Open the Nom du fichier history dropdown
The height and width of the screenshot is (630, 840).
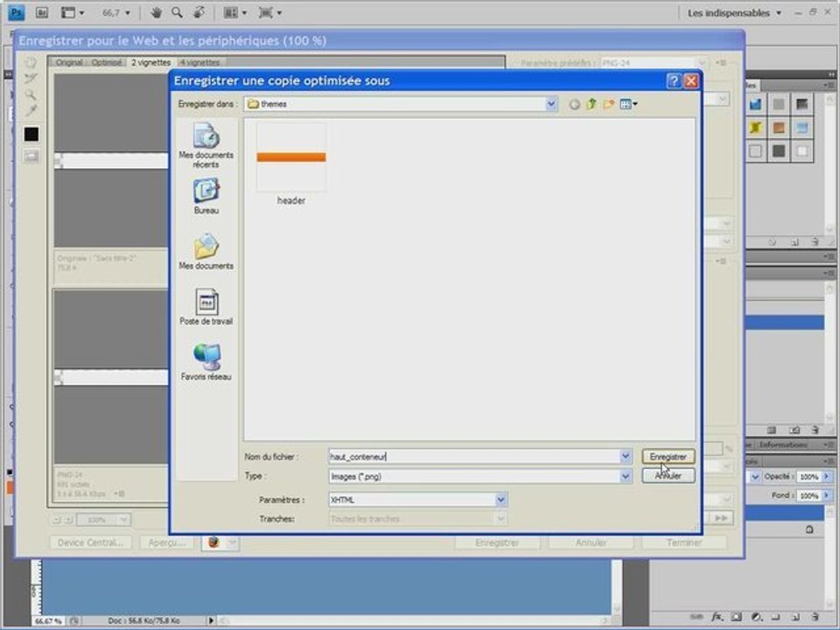pos(626,457)
